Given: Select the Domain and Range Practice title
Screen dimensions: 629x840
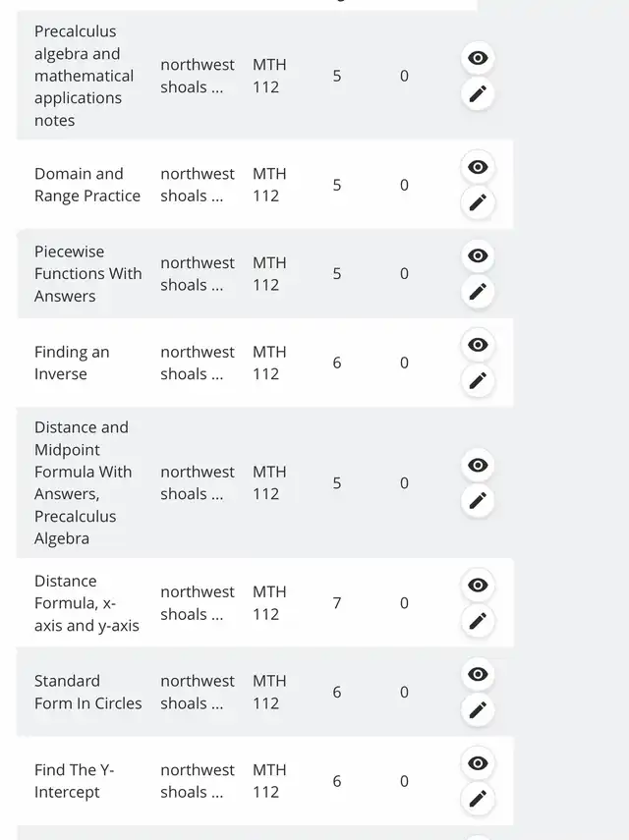Looking at the screenshot, I should pyautogui.click(x=87, y=185).
